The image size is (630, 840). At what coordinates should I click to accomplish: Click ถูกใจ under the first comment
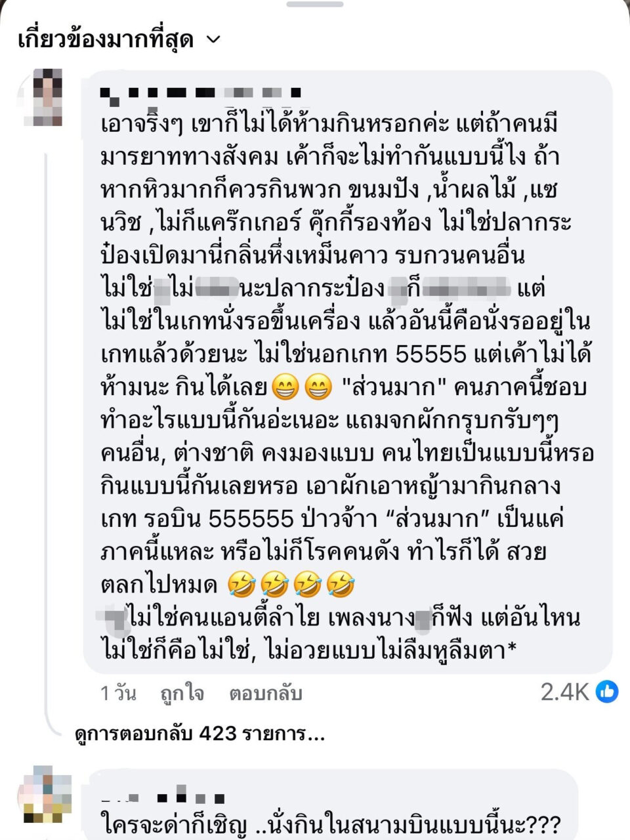click(x=182, y=693)
